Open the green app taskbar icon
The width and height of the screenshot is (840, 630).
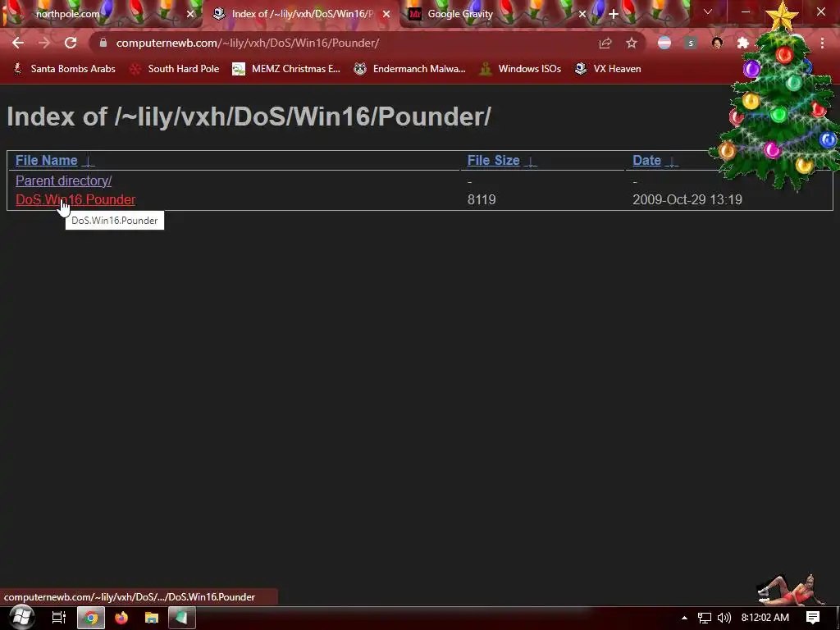click(x=182, y=618)
